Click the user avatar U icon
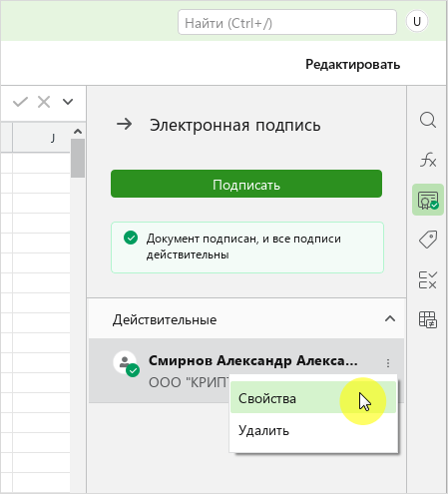Viewport: 448px width, 494px height. (x=417, y=22)
